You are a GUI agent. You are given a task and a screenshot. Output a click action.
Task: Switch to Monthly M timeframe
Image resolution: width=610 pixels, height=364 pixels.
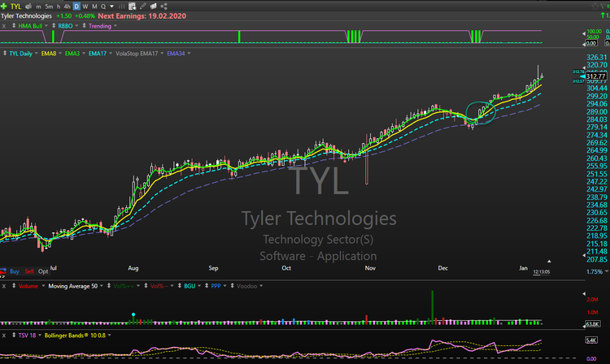(x=94, y=6)
